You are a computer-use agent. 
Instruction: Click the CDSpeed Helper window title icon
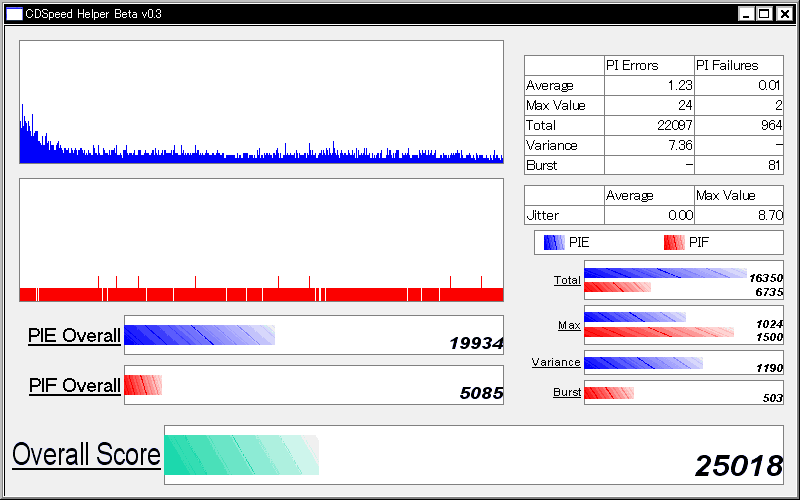click(14, 14)
